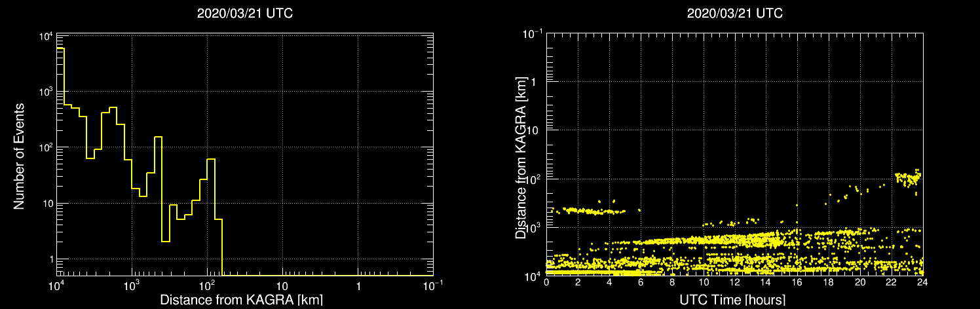Click the 20 tick on UTC Time axis
Viewport: 980px width, 309px height.
(x=860, y=282)
